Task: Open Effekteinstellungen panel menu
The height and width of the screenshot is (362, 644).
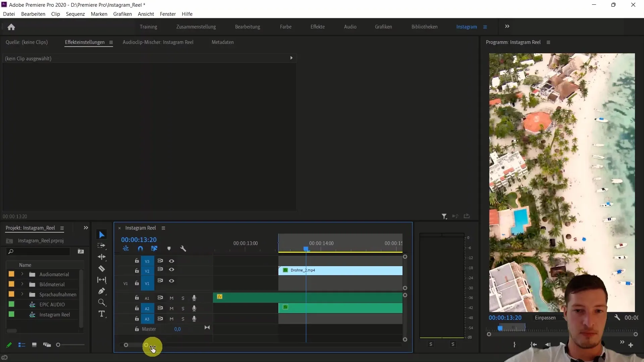Action: (x=111, y=42)
